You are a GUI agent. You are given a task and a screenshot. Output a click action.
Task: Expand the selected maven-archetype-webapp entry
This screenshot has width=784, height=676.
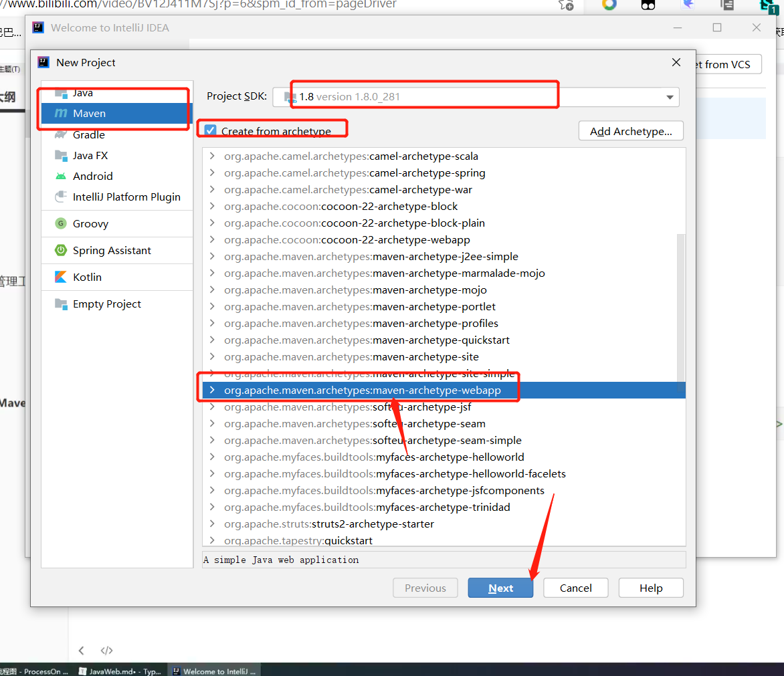pos(212,390)
